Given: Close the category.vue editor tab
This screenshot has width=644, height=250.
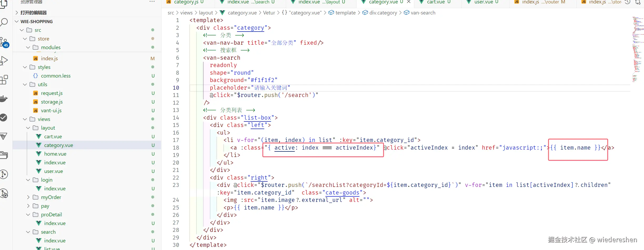Looking at the screenshot, I should click(x=409, y=2).
